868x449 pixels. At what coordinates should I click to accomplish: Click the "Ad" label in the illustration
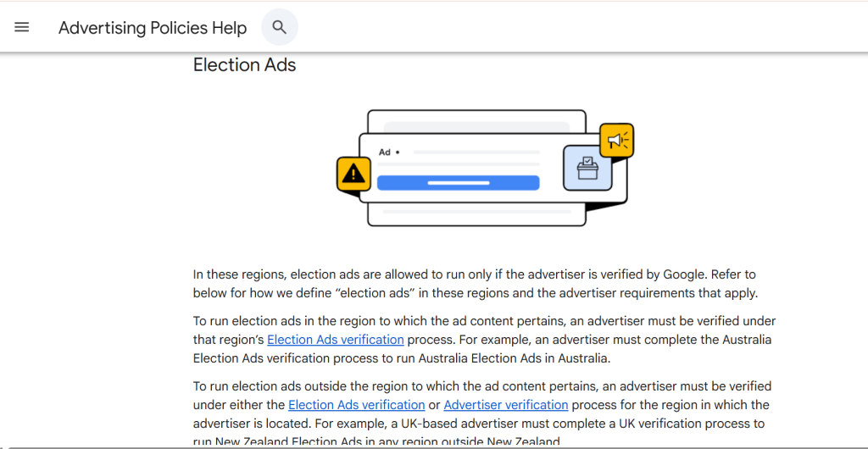(385, 152)
